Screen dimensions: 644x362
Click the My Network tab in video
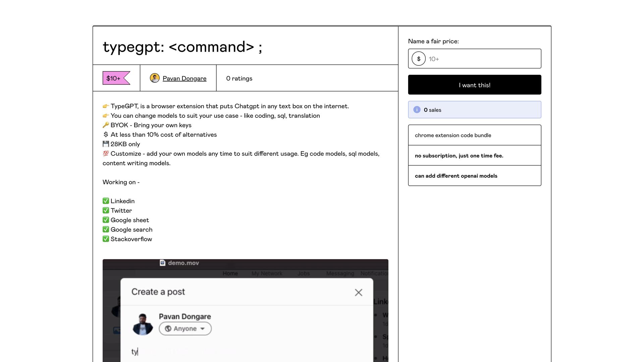point(267,274)
